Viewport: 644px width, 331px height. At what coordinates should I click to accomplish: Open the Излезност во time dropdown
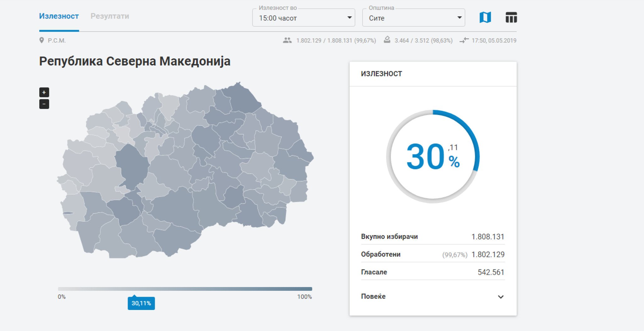click(x=303, y=18)
